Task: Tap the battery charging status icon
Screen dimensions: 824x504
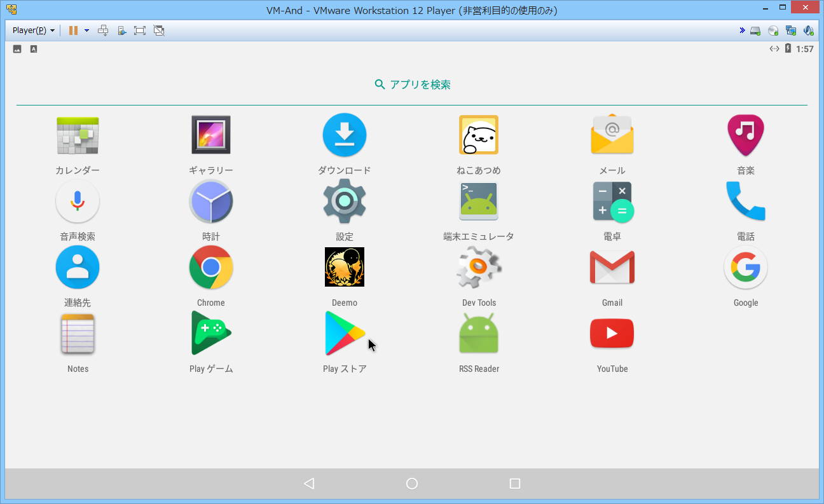Action: [788, 48]
